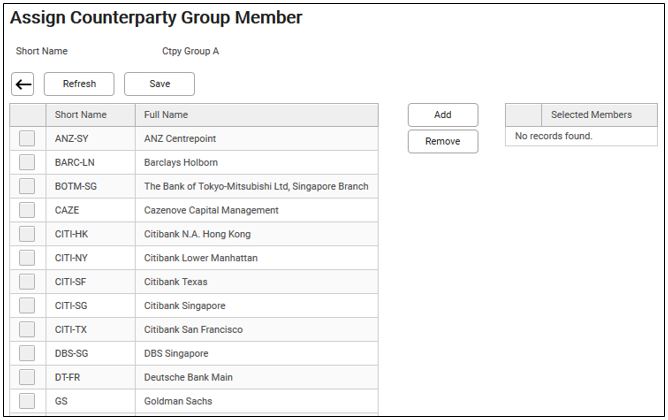Tick the DT-FR checkbox
This screenshot has width=668, height=420.
[27, 378]
